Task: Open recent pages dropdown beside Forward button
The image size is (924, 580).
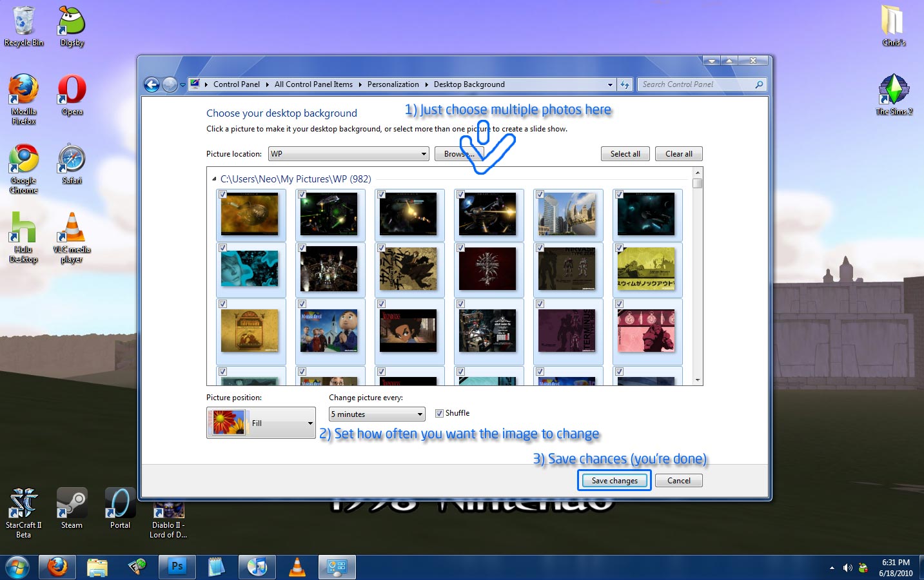Action: point(182,84)
